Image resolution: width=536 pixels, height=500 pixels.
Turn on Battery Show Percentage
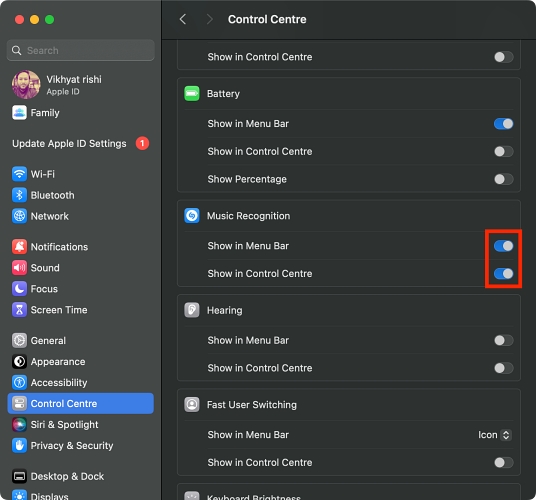click(x=503, y=179)
